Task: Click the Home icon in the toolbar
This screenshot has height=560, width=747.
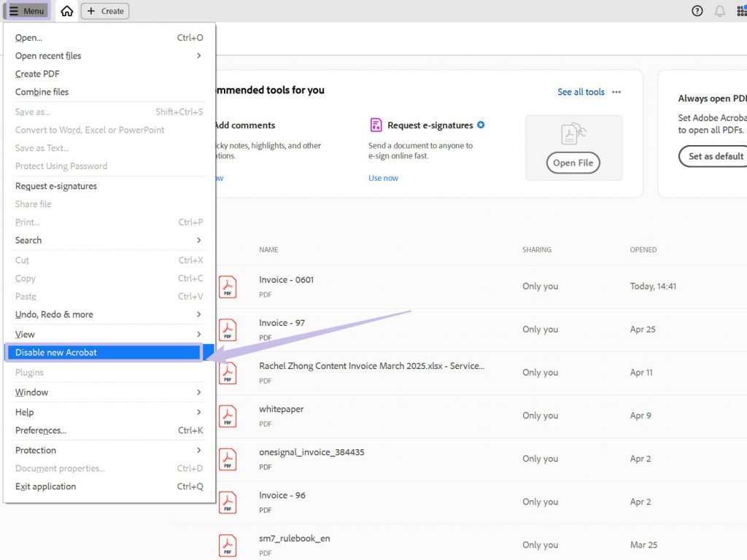Action: click(x=66, y=11)
